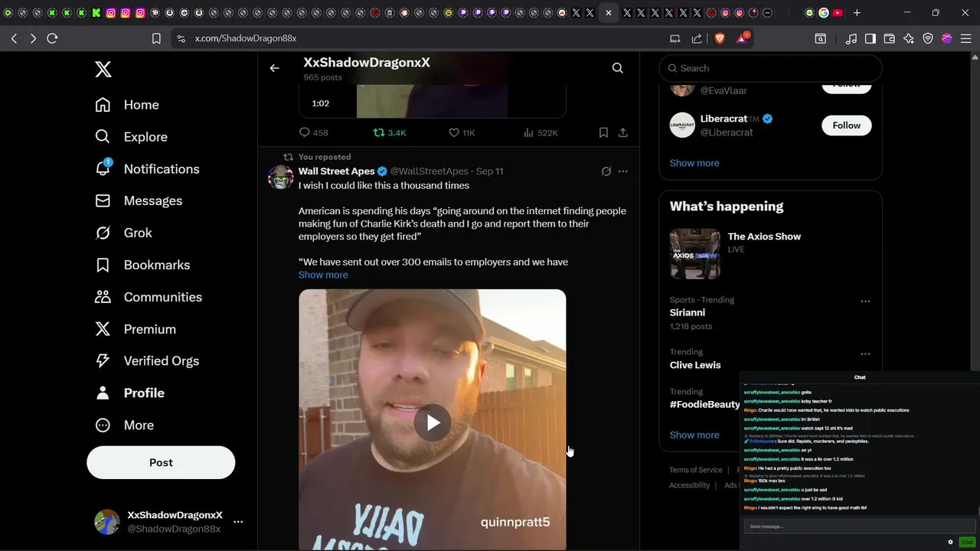Open more options on Wall Street Apes post
The image size is (980, 551).
pos(623,171)
